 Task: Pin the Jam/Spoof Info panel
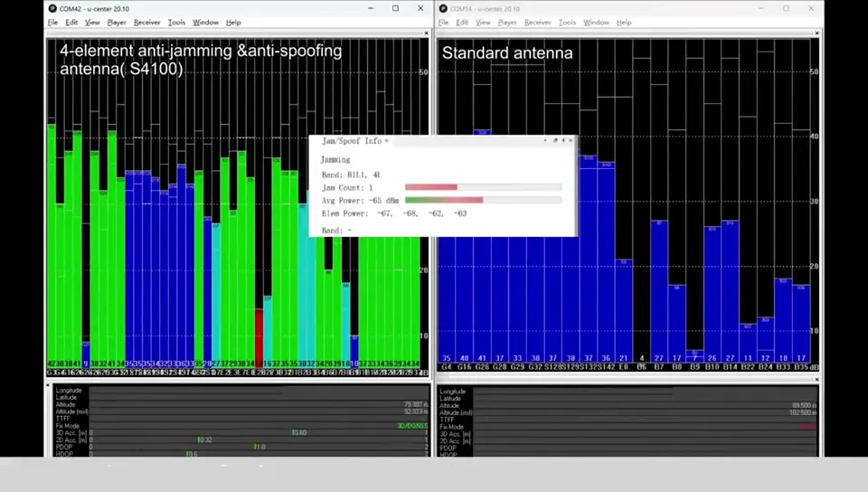coord(563,140)
